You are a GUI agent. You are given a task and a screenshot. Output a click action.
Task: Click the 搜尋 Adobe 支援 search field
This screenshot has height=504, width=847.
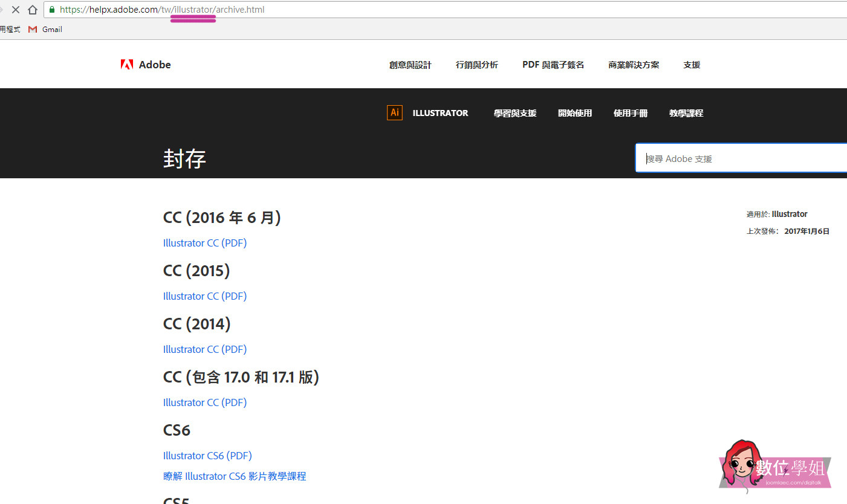click(x=741, y=158)
